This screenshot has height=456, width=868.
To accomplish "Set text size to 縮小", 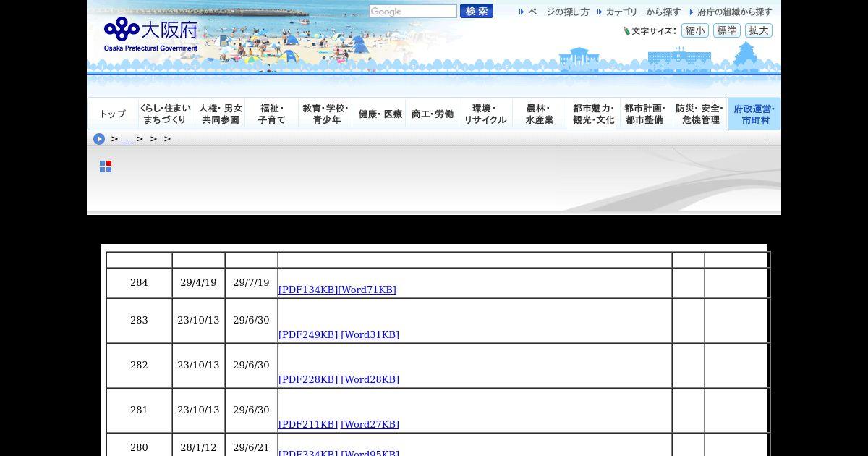I will 695,30.
